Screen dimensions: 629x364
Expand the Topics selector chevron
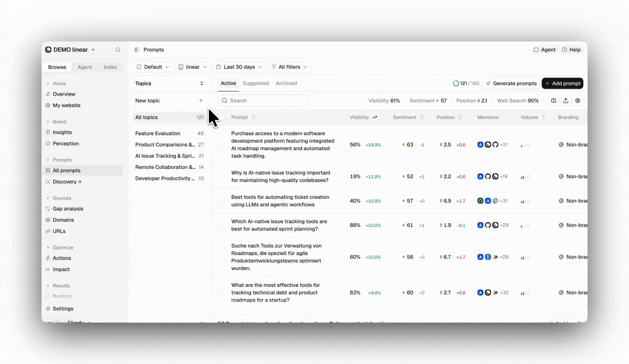(x=201, y=83)
